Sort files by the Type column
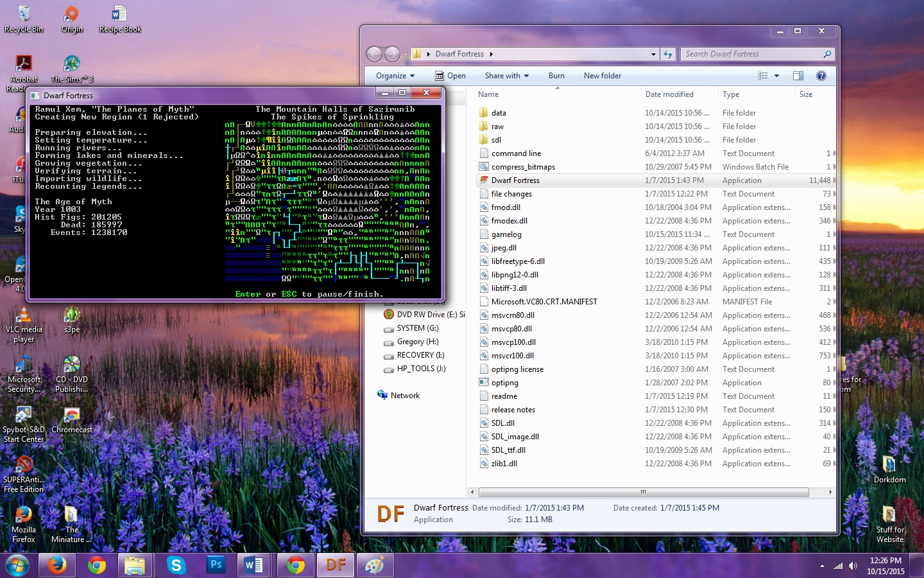Image resolution: width=924 pixels, height=578 pixels. [731, 94]
